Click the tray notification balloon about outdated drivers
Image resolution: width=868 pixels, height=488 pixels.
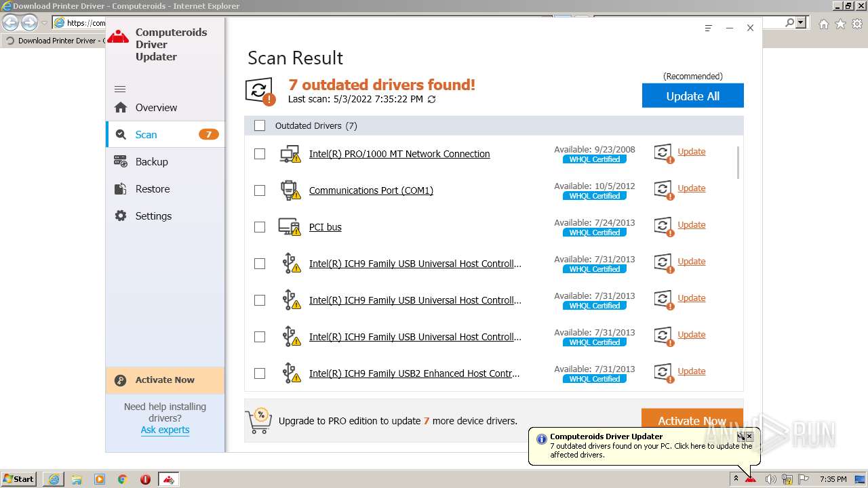pos(644,446)
